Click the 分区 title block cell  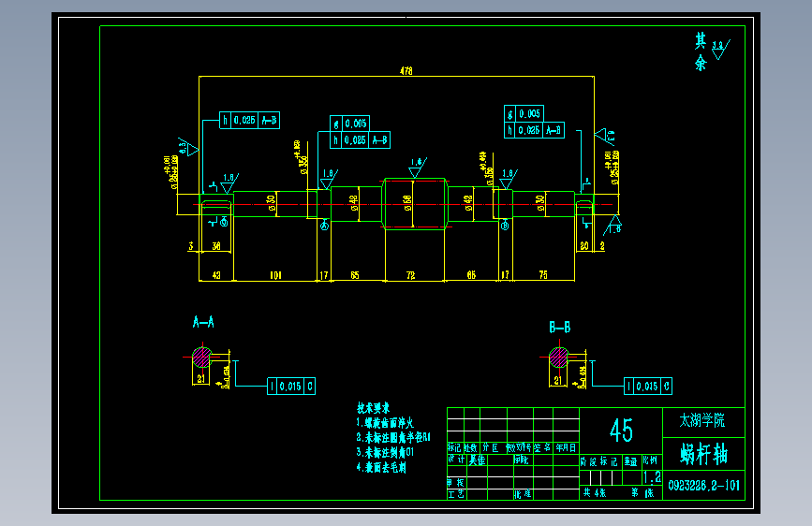pyautogui.click(x=491, y=447)
